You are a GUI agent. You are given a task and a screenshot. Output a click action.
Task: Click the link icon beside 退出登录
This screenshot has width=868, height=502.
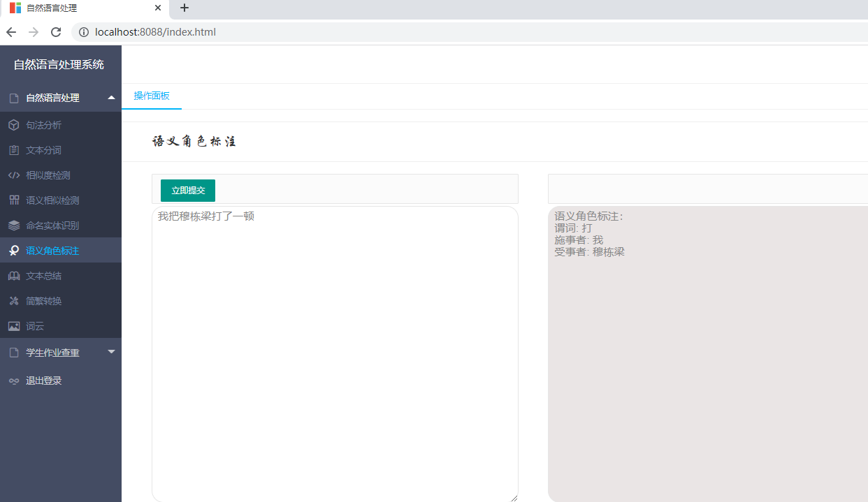(13, 381)
